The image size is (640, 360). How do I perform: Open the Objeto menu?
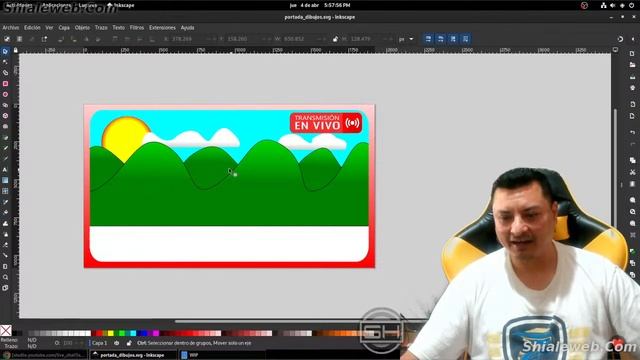coord(82,28)
